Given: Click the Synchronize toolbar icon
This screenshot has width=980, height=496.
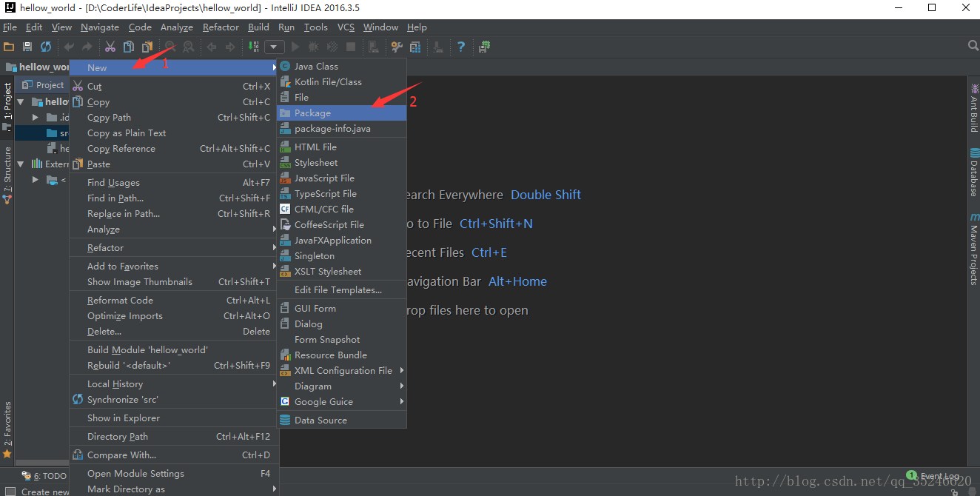Looking at the screenshot, I should 46,47.
